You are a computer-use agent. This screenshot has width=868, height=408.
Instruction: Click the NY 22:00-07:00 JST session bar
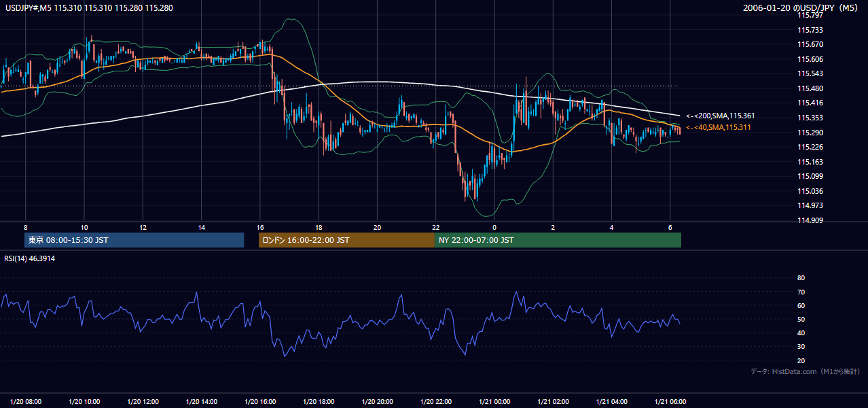pyautogui.click(x=558, y=240)
